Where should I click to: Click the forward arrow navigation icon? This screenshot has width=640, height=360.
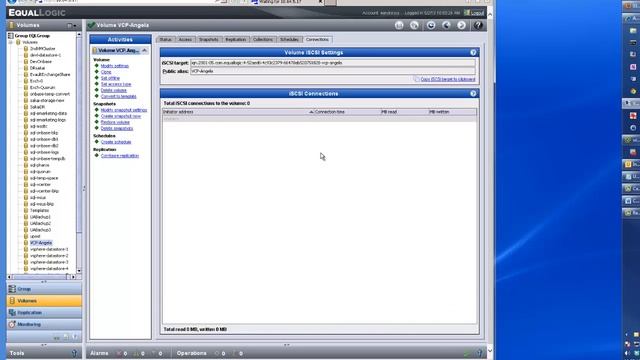point(461,25)
